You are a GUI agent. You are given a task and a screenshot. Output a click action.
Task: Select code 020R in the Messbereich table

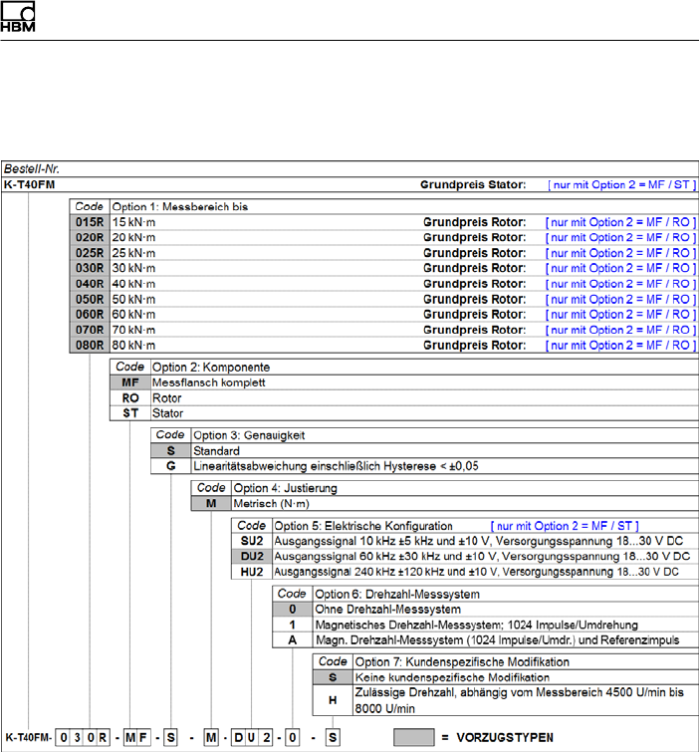point(90,237)
